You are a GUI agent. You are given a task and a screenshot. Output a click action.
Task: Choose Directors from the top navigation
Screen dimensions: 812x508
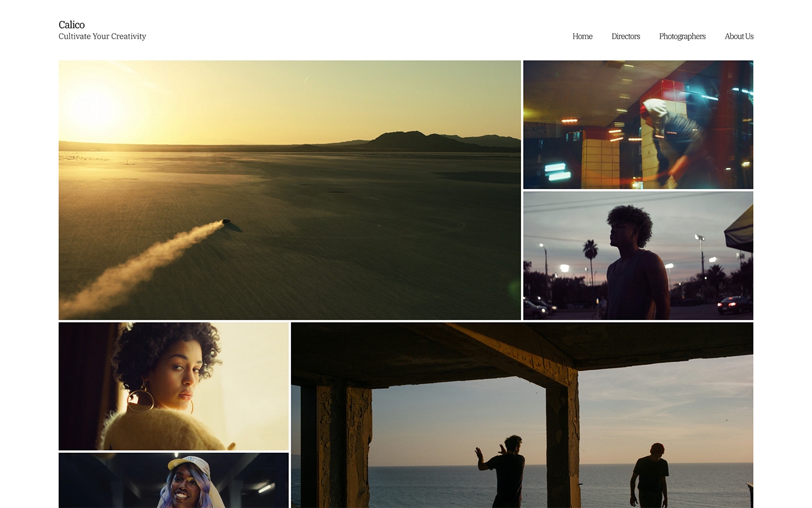tap(625, 36)
